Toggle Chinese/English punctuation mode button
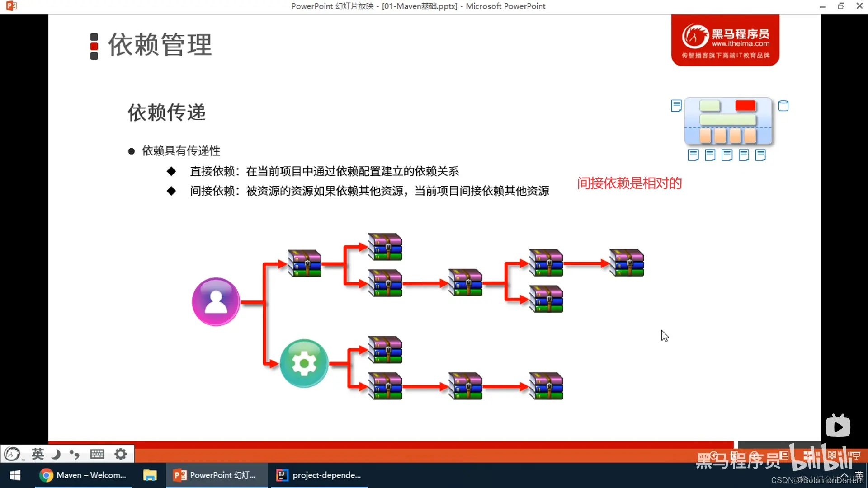868x488 pixels. [x=75, y=454]
